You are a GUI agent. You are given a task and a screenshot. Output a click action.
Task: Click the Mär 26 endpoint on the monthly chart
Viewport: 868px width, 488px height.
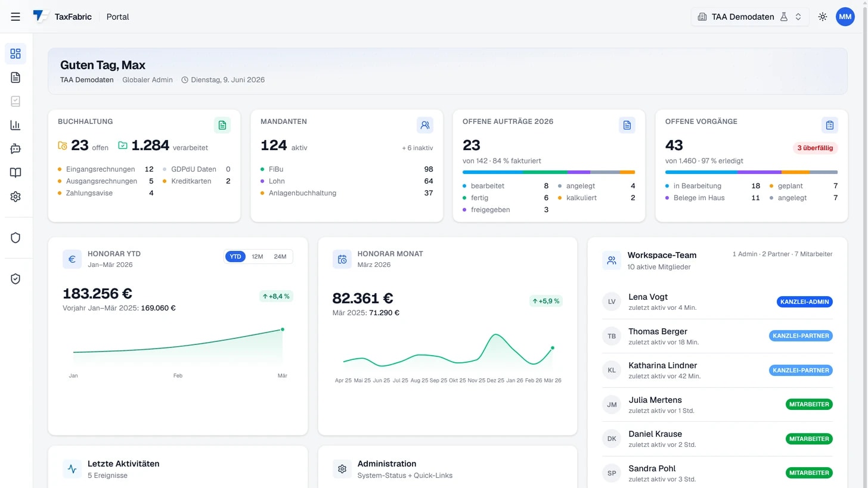553,347
